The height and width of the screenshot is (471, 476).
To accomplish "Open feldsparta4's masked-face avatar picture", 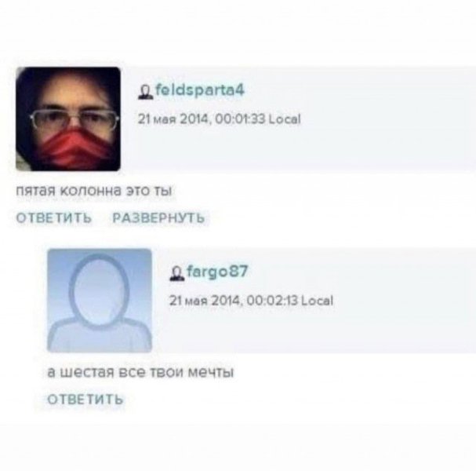I will [68, 119].
